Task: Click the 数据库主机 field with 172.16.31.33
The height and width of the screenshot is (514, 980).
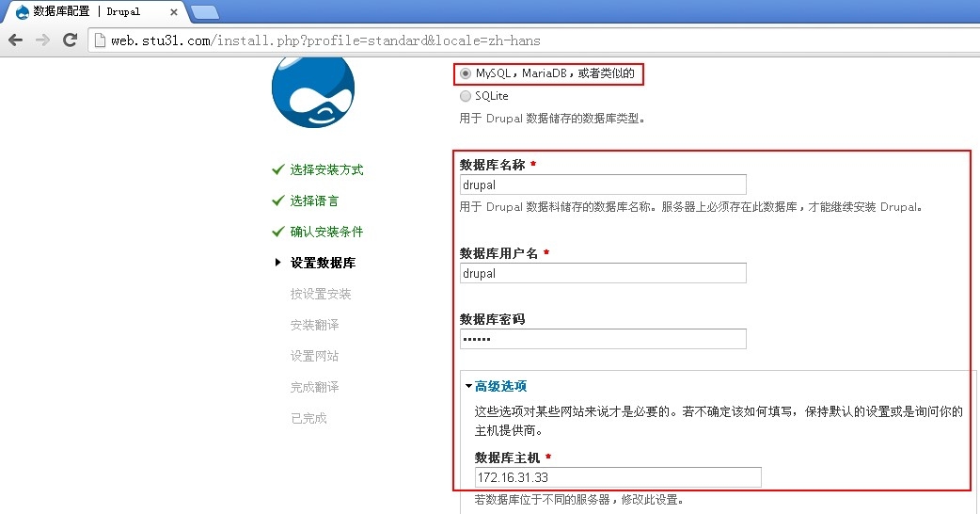Action: point(618,477)
